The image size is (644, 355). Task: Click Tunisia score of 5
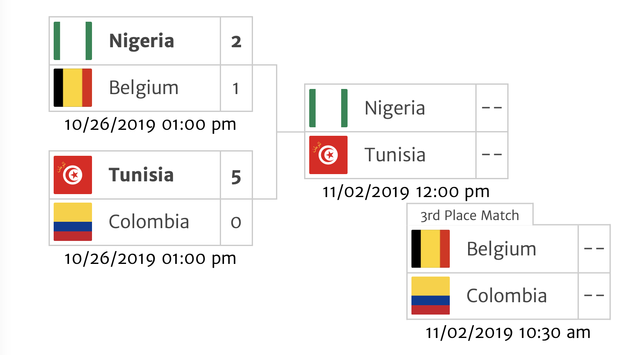click(x=236, y=175)
